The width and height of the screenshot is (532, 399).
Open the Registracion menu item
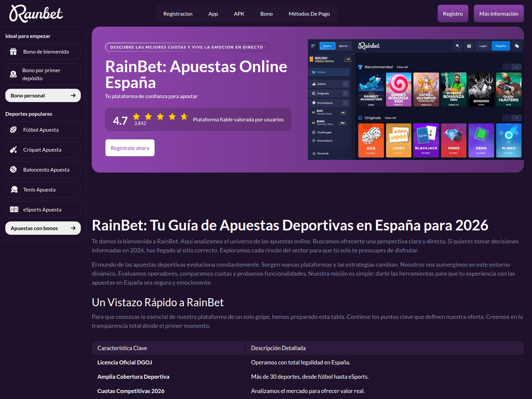click(x=178, y=14)
